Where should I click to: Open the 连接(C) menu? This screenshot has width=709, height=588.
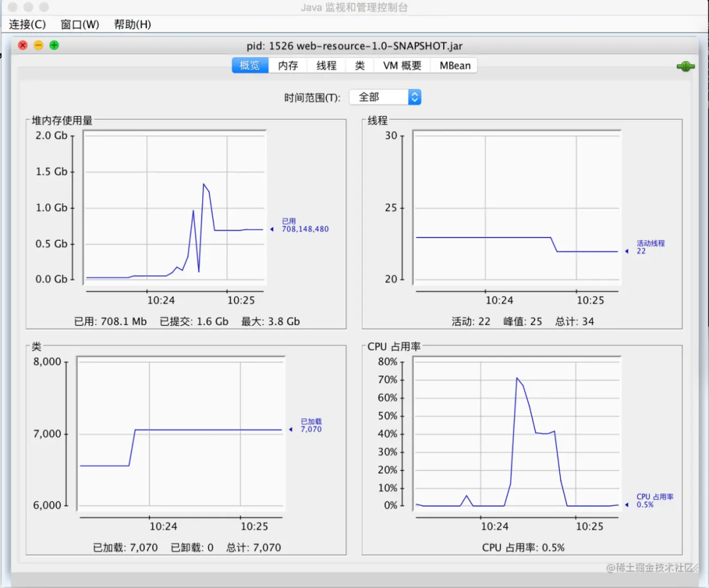coord(28,24)
